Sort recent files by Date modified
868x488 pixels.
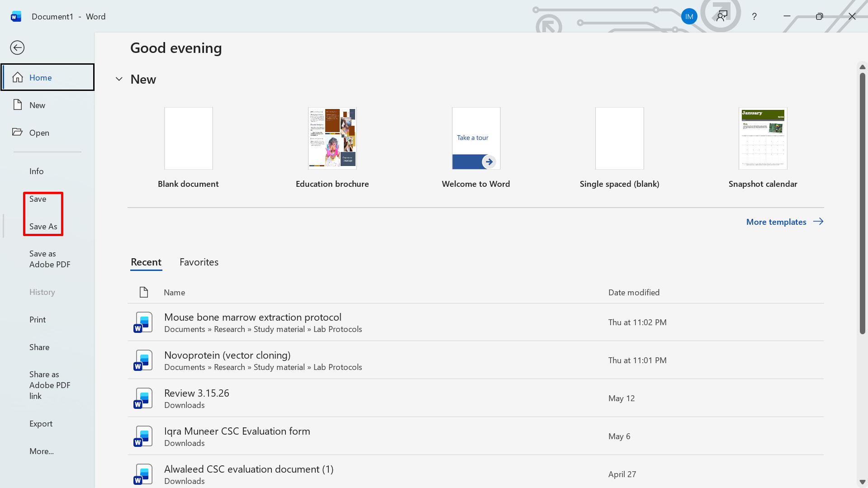pyautogui.click(x=634, y=292)
